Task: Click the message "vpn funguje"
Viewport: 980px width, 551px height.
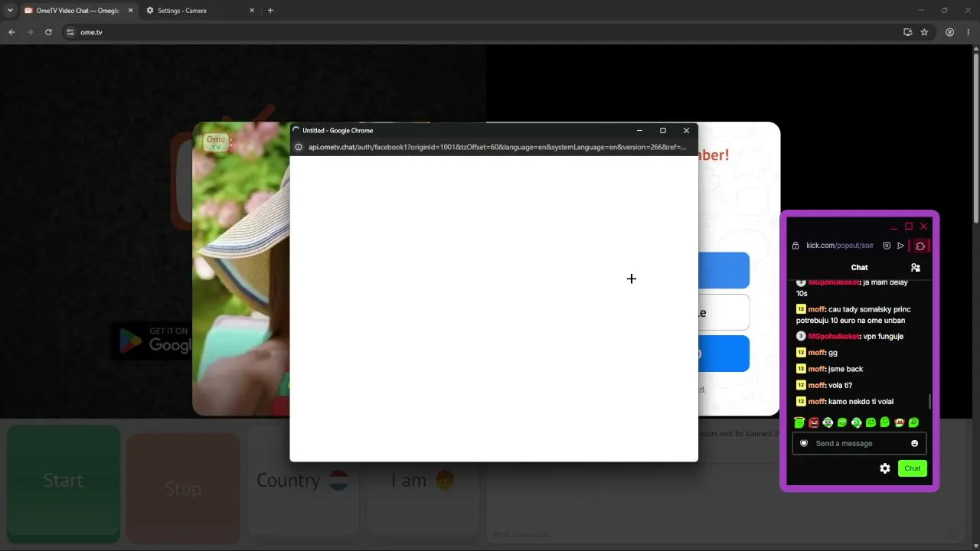Action: pos(882,337)
